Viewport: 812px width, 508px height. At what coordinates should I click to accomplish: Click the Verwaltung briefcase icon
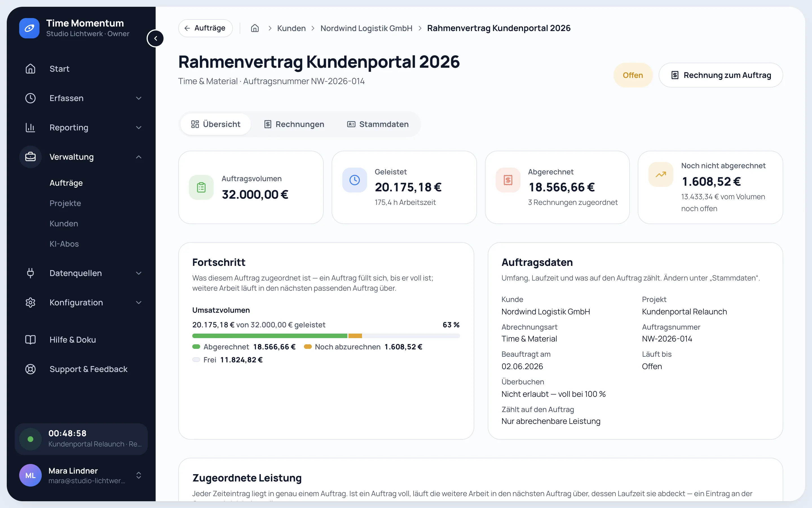pyautogui.click(x=30, y=157)
